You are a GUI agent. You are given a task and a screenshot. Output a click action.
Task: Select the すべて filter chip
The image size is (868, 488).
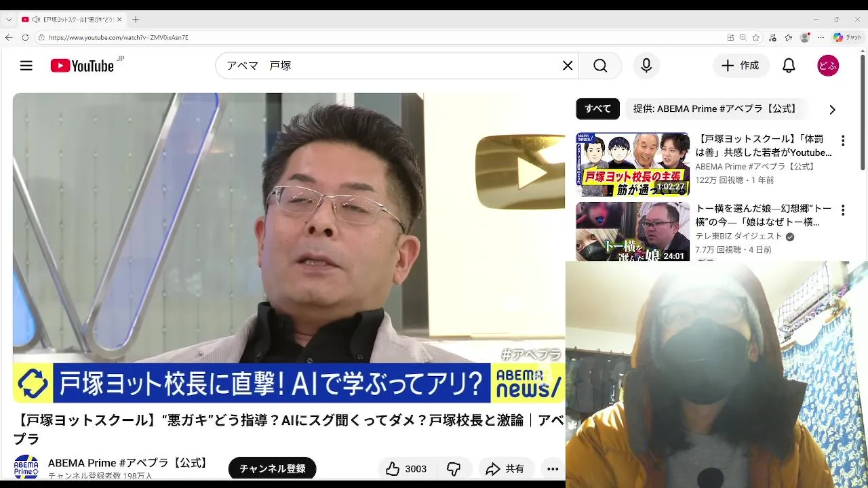tap(597, 108)
